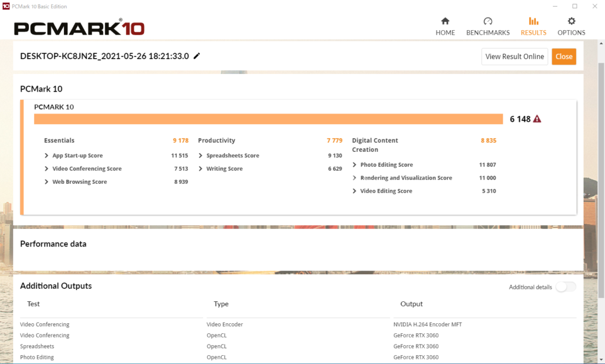Click the pencil icon to rename result
The height and width of the screenshot is (364, 605).
pyautogui.click(x=197, y=56)
